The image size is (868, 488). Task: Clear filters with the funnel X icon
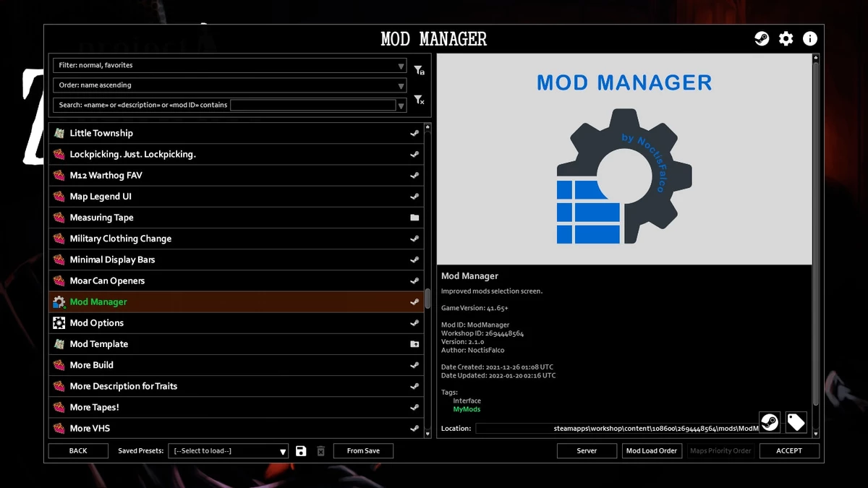[419, 100]
